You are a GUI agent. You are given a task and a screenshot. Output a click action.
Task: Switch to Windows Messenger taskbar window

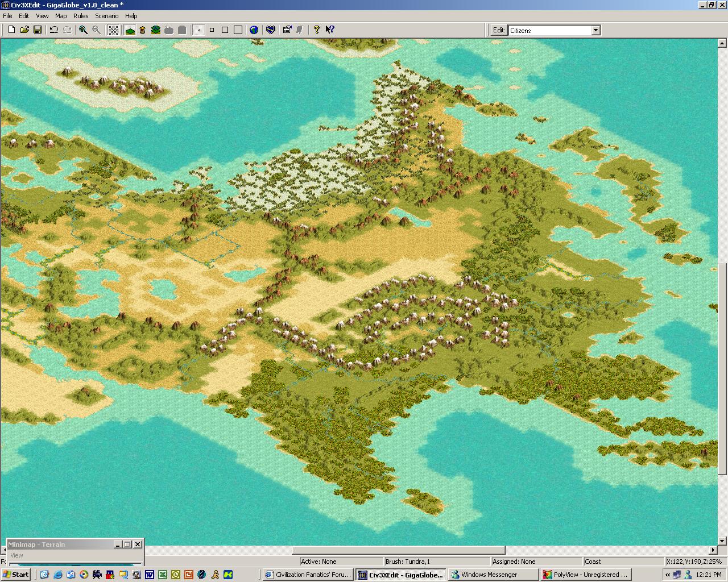494,575
